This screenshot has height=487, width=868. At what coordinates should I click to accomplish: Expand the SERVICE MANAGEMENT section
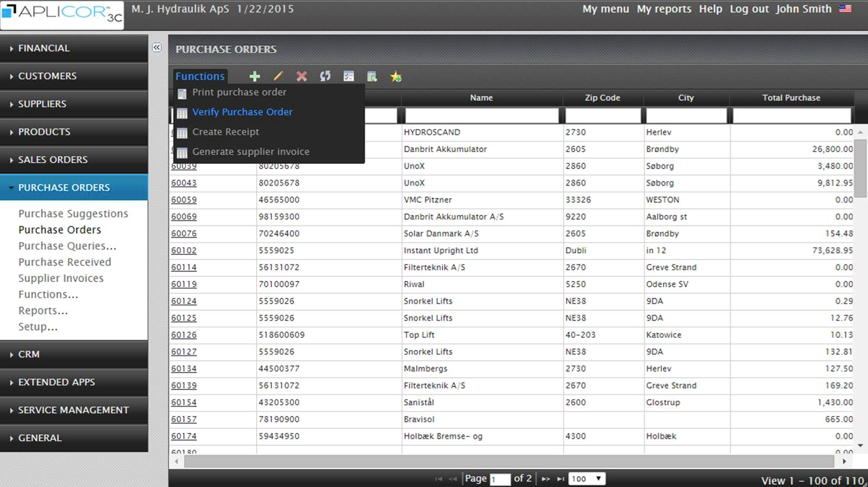[x=73, y=410]
